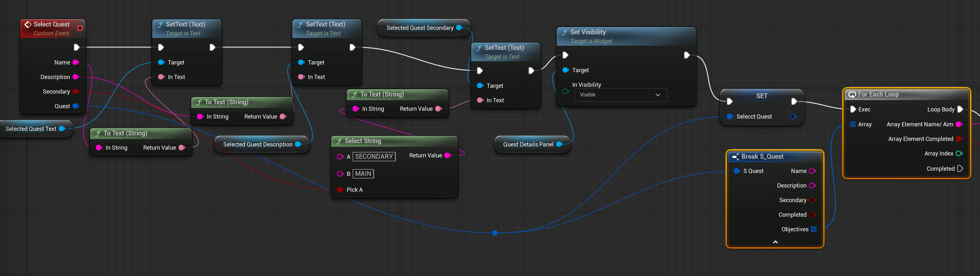Click the Selected Quest Description variable output pin
The image size is (980, 276).
click(298, 144)
